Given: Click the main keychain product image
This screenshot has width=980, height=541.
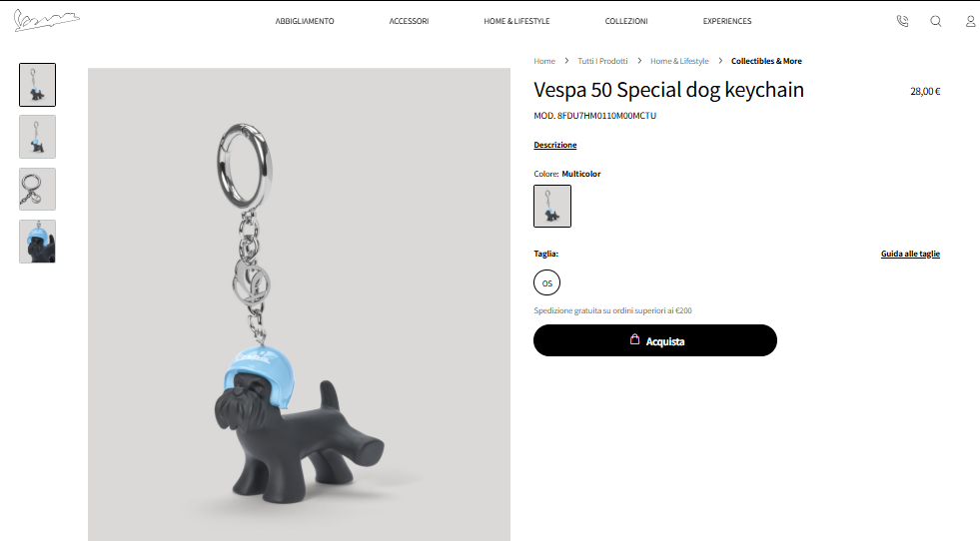Looking at the screenshot, I should click(x=299, y=304).
